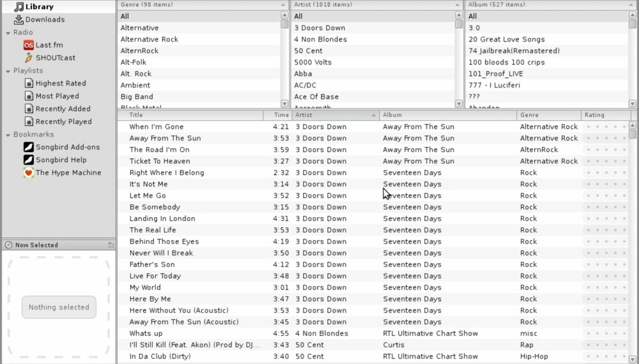Sort tracks by Album column header

coord(448,115)
